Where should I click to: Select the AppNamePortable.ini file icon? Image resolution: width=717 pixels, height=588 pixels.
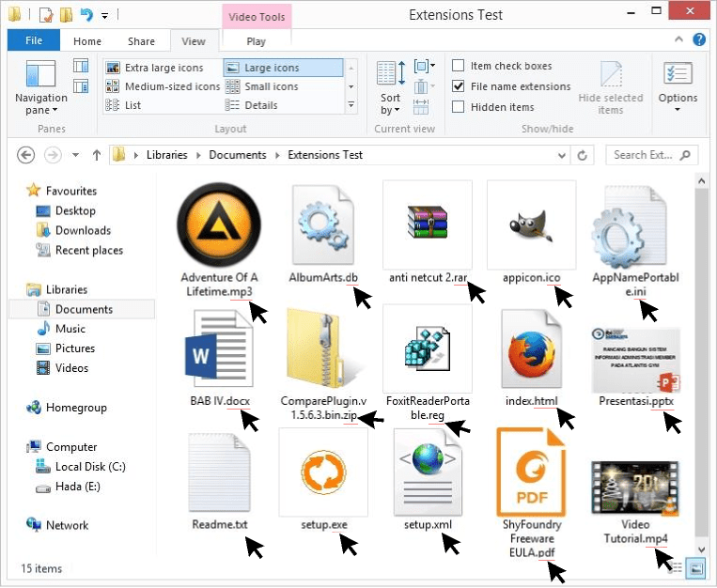tap(630, 226)
